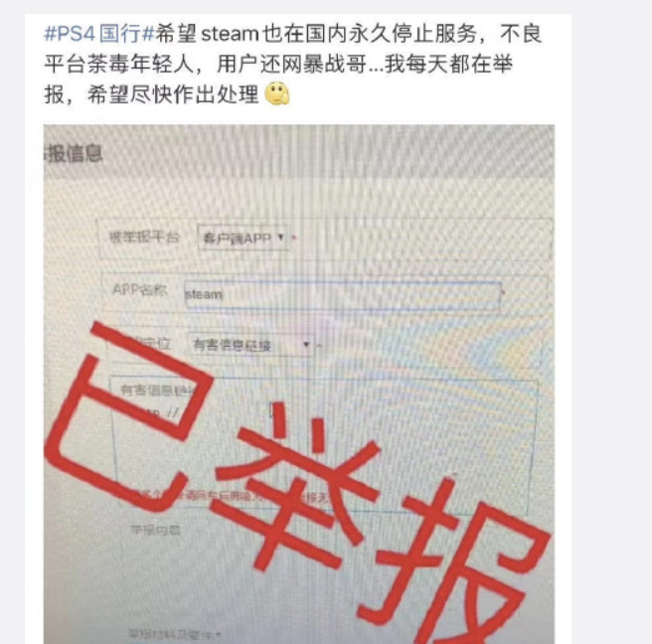Open the 客户端APP platform dropdown
The image size is (652, 644).
click(244, 238)
